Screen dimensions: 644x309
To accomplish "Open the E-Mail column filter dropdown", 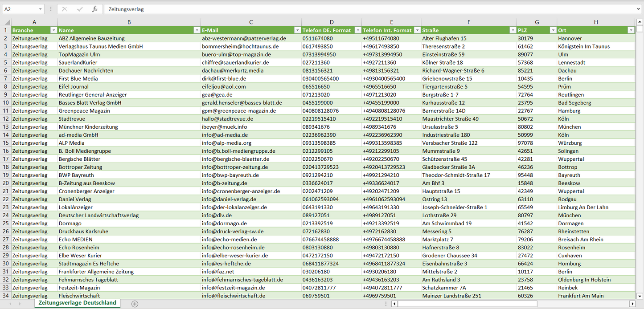I will pyautogui.click(x=298, y=30).
